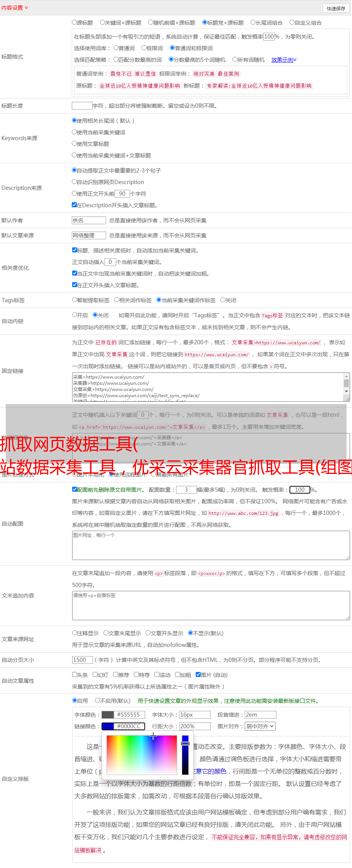
Task: Select 自动识别原网页Description option
Action: tap(74, 182)
